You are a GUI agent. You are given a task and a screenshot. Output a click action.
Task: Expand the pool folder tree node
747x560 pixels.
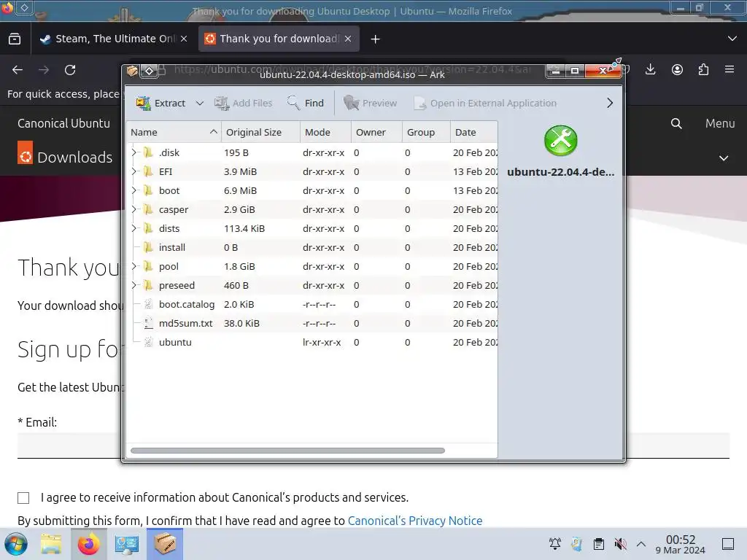click(134, 266)
